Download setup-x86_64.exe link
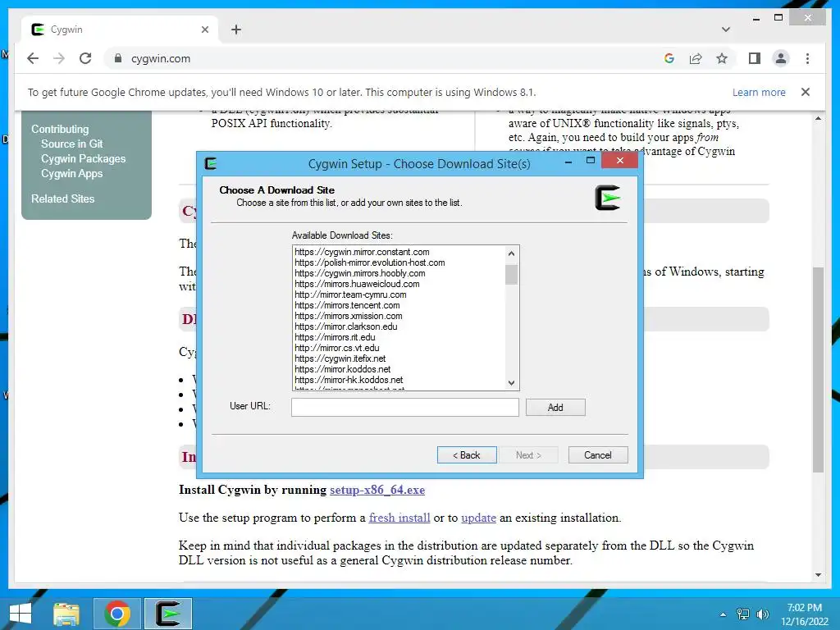 coord(377,490)
